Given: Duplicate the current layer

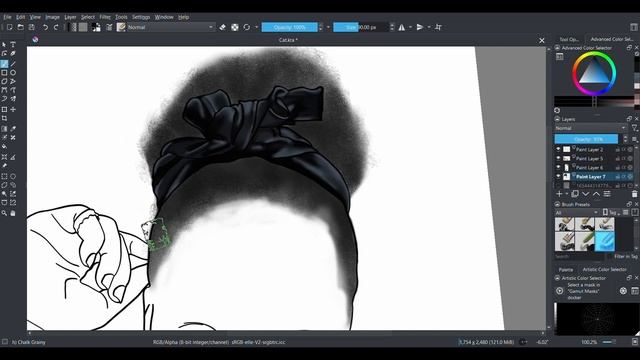Looking at the screenshot, I should 575,194.
